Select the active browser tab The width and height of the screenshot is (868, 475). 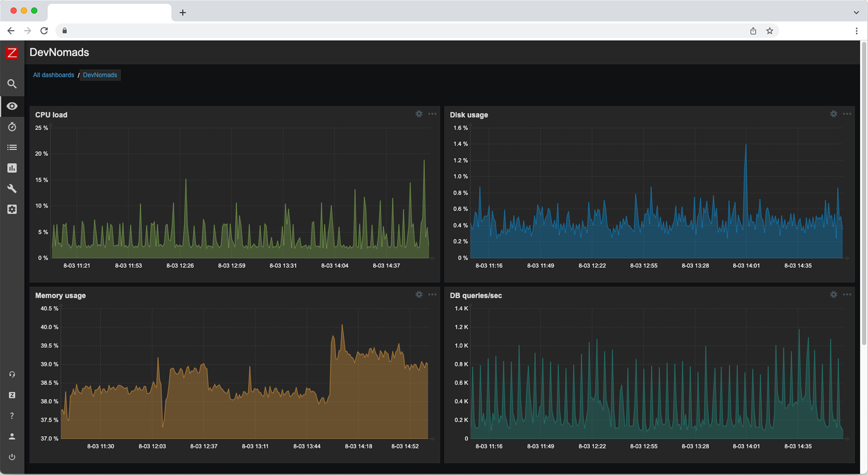click(110, 13)
